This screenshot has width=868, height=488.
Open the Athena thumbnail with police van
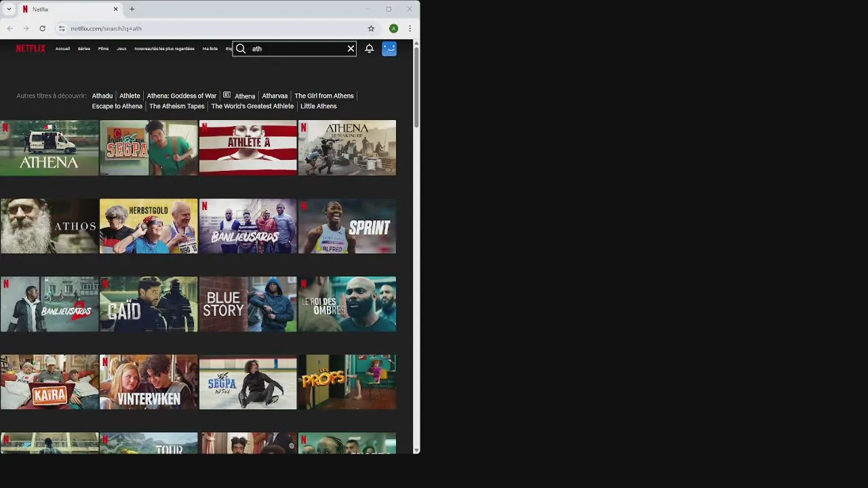point(49,148)
